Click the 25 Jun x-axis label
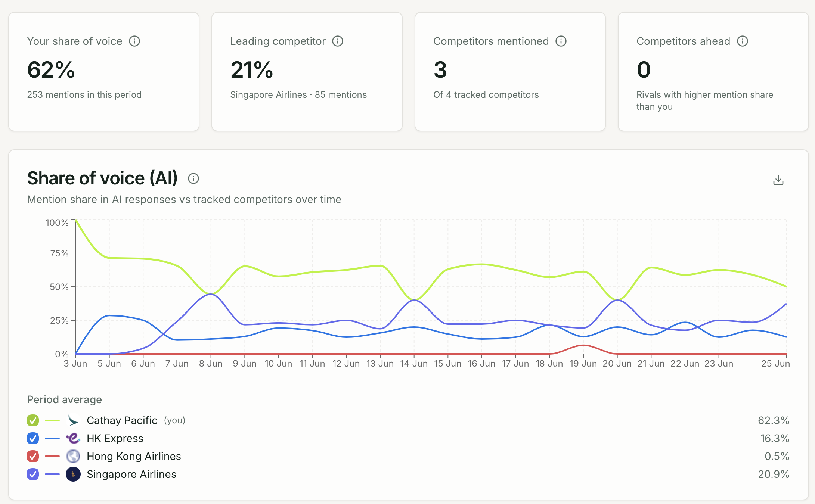The image size is (815, 504). pos(775,364)
